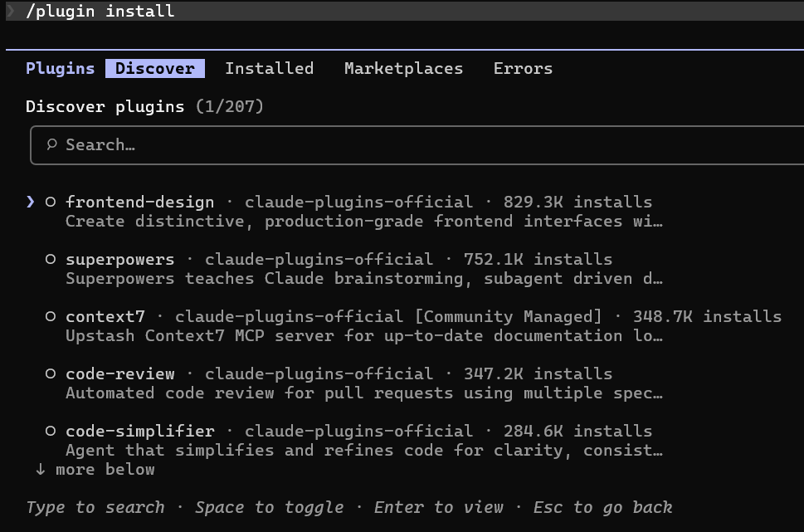
Task: Click the /plugin install command line
Action: coord(100,11)
